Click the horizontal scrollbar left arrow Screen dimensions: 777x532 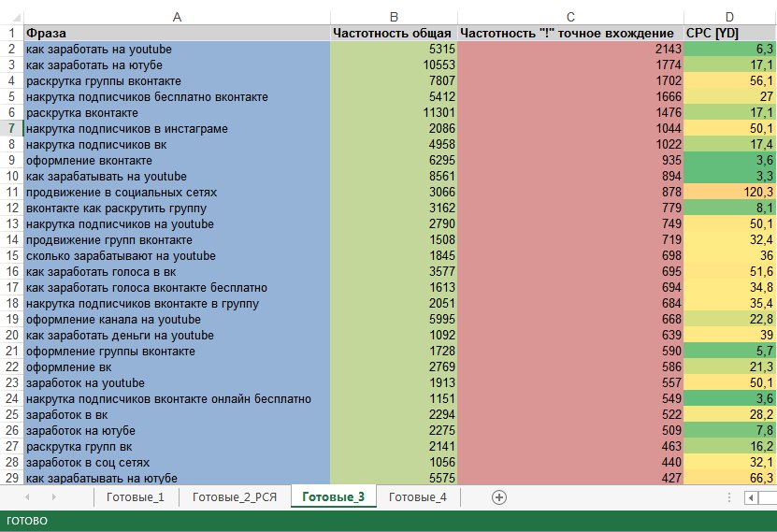pos(751,497)
